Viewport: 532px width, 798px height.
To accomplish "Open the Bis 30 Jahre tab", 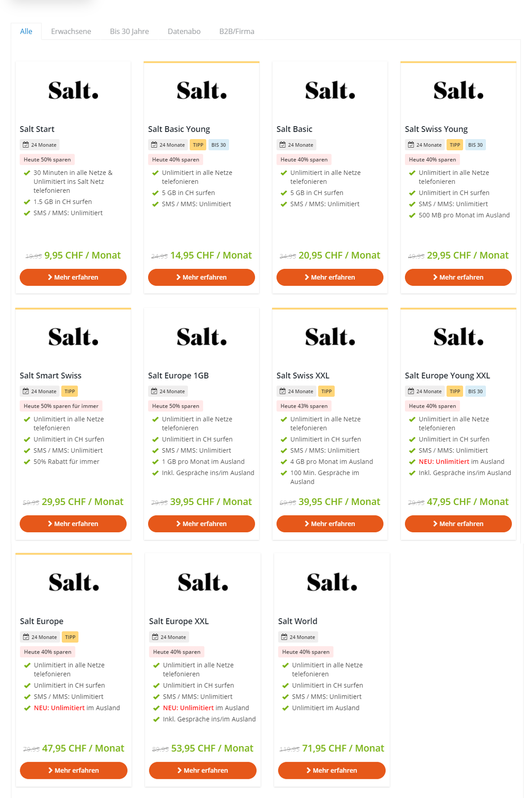I will [x=129, y=31].
